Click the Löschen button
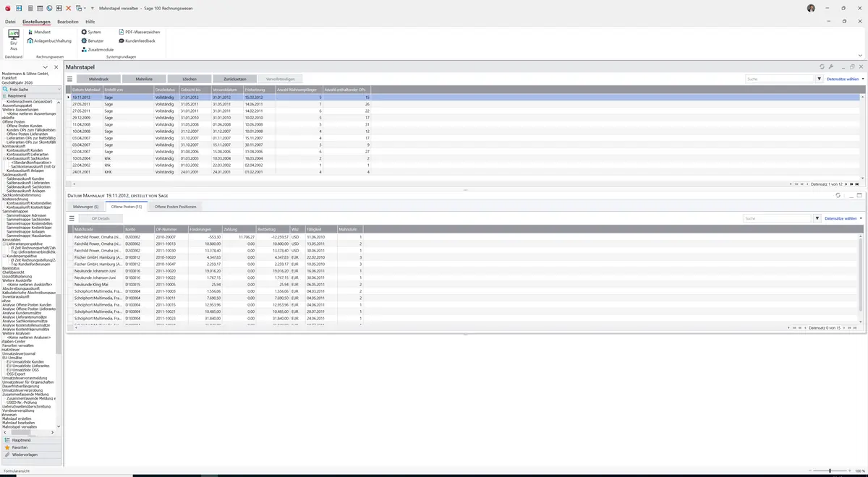Screen dimensions: 868x477 click(190, 79)
